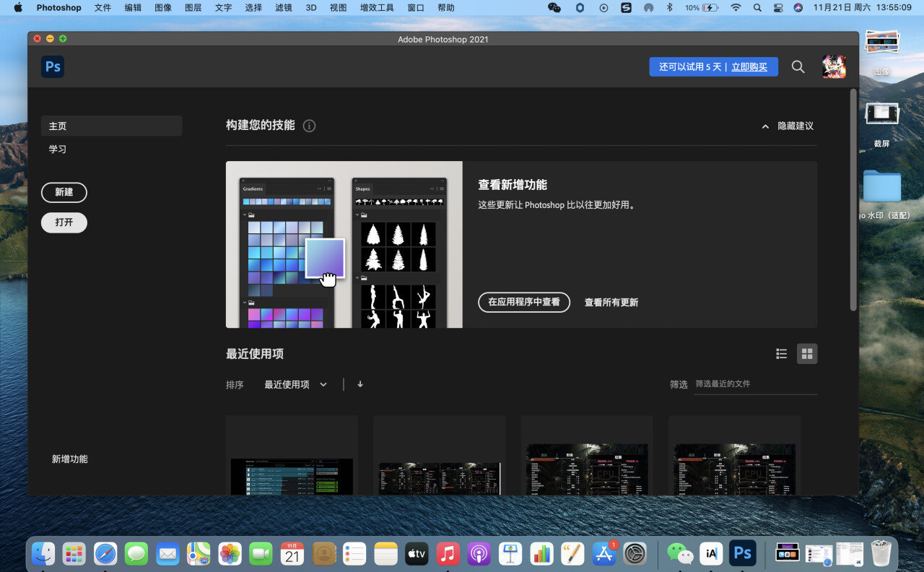Open the 3D menu
The width and height of the screenshot is (924, 572).
point(311,7)
